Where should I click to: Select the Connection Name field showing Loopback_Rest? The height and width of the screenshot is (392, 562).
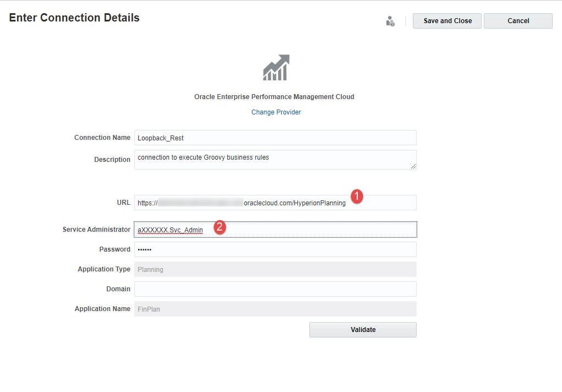[275, 138]
